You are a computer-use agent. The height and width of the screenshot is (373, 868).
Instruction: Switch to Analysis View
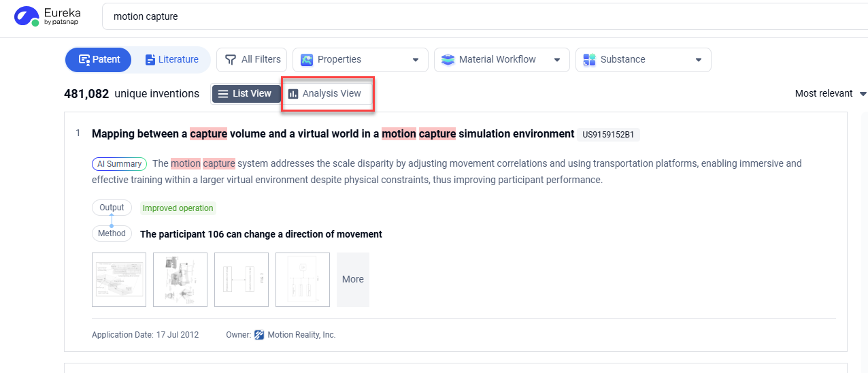coord(328,94)
